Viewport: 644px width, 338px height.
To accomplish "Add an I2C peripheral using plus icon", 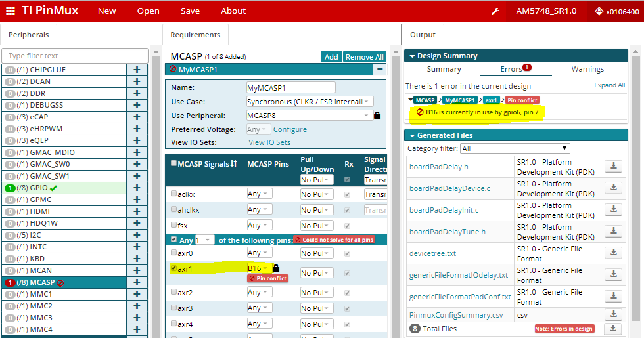I will pos(137,235).
